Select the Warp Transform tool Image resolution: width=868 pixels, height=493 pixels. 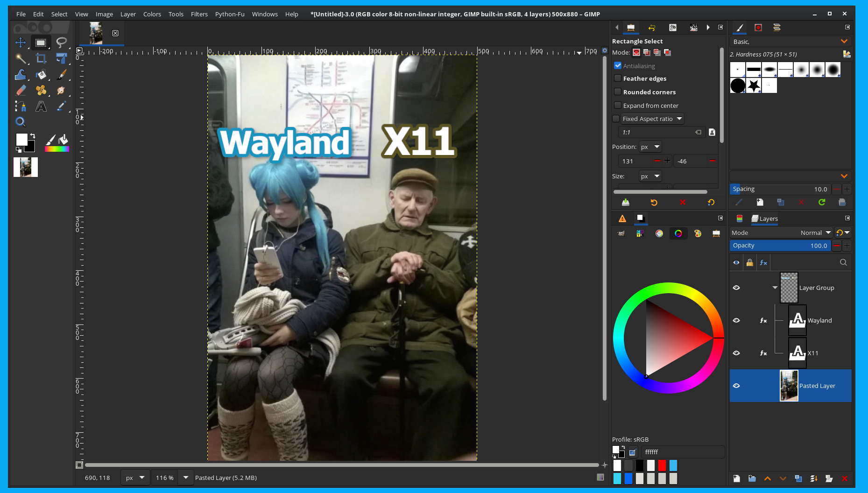(x=21, y=74)
